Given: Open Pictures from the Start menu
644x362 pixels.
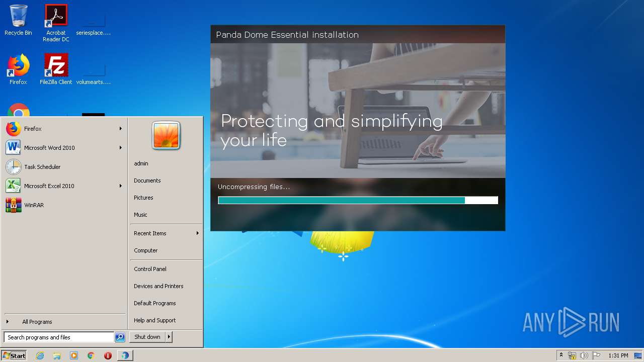Looking at the screenshot, I should 143,198.
